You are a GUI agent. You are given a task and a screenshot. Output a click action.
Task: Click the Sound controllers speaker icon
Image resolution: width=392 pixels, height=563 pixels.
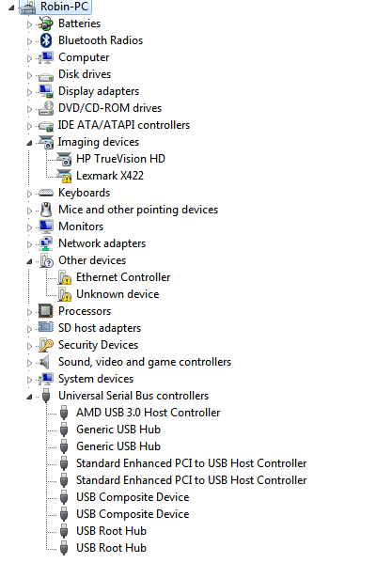(x=45, y=362)
